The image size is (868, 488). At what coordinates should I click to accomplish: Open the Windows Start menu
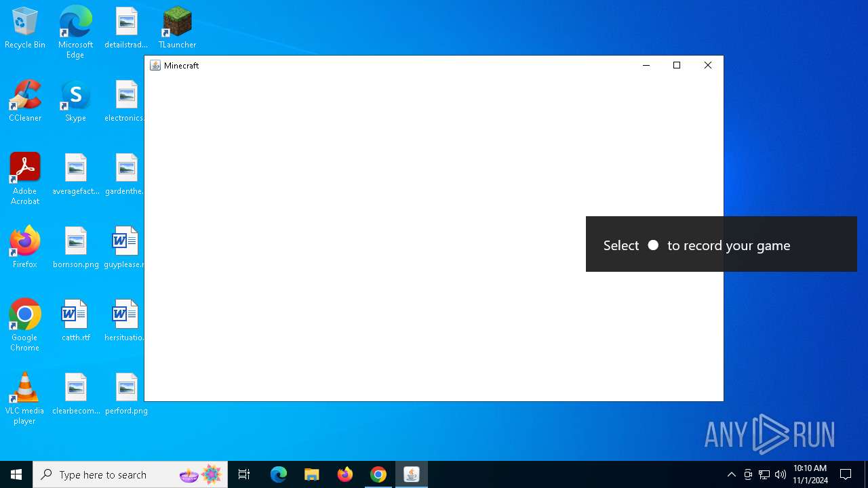pos(16,474)
